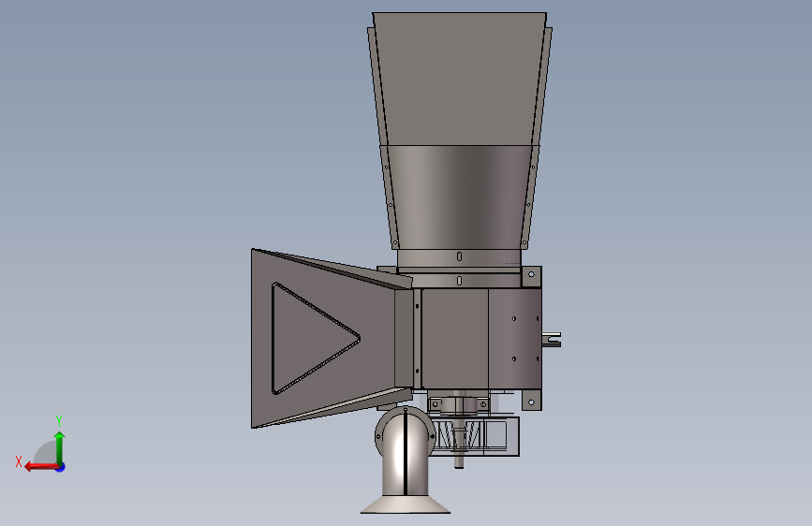Select the upper flat face of the top hopper

point(459,79)
